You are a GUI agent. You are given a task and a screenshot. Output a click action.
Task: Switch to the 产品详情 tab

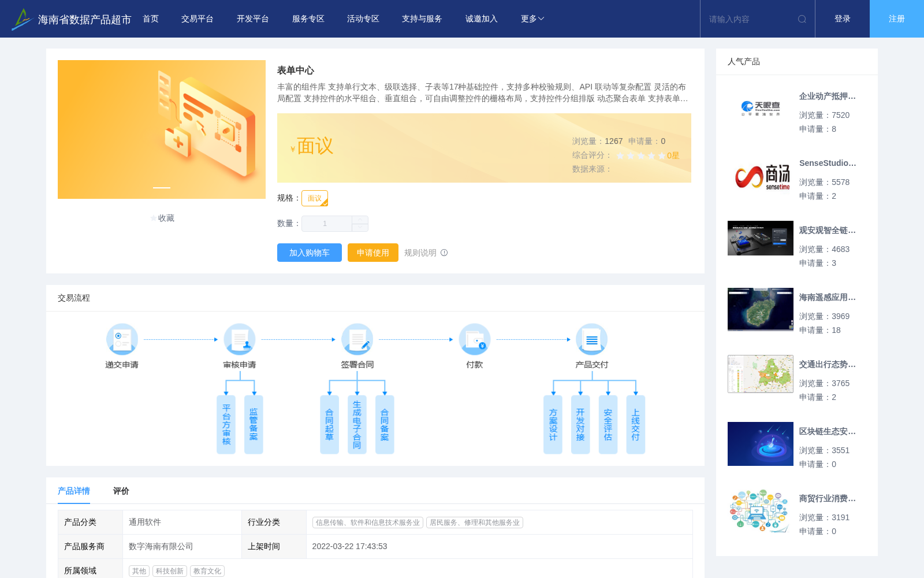pyautogui.click(x=74, y=491)
